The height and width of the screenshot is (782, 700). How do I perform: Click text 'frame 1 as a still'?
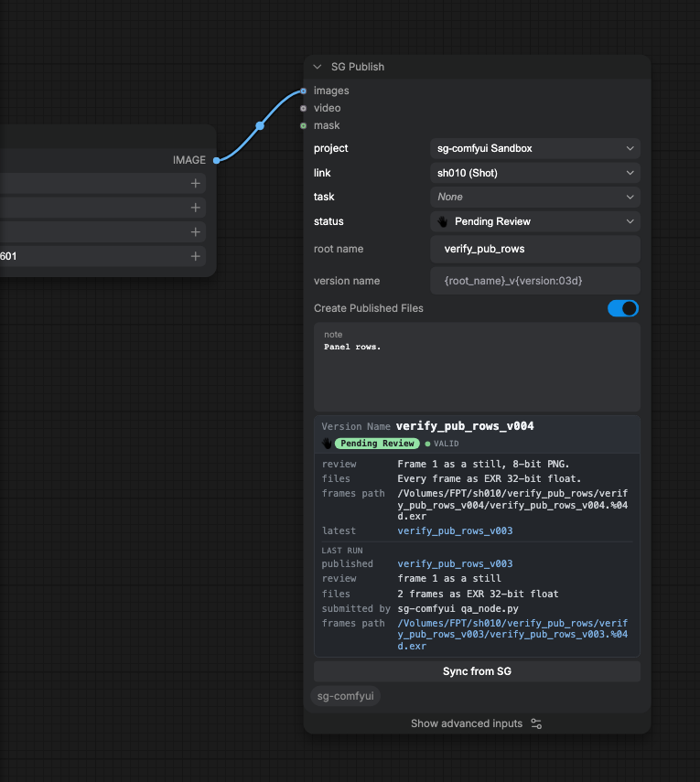click(449, 579)
